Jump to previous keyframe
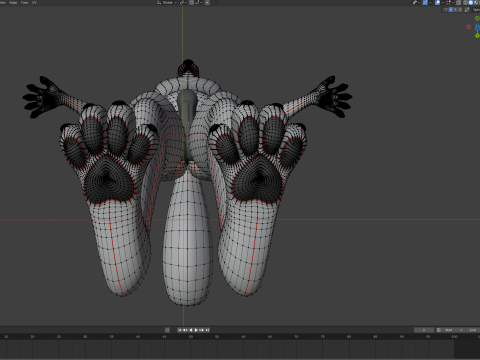 click(x=185, y=330)
